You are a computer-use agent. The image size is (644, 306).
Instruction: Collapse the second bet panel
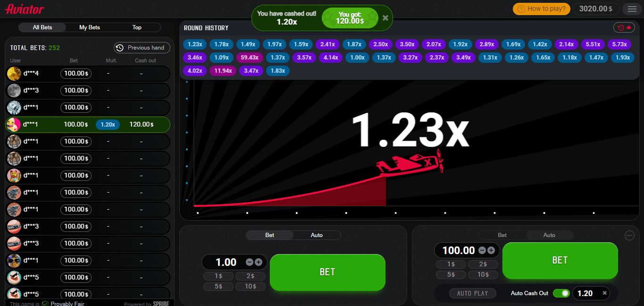pyautogui.click(x=629, y=235)
